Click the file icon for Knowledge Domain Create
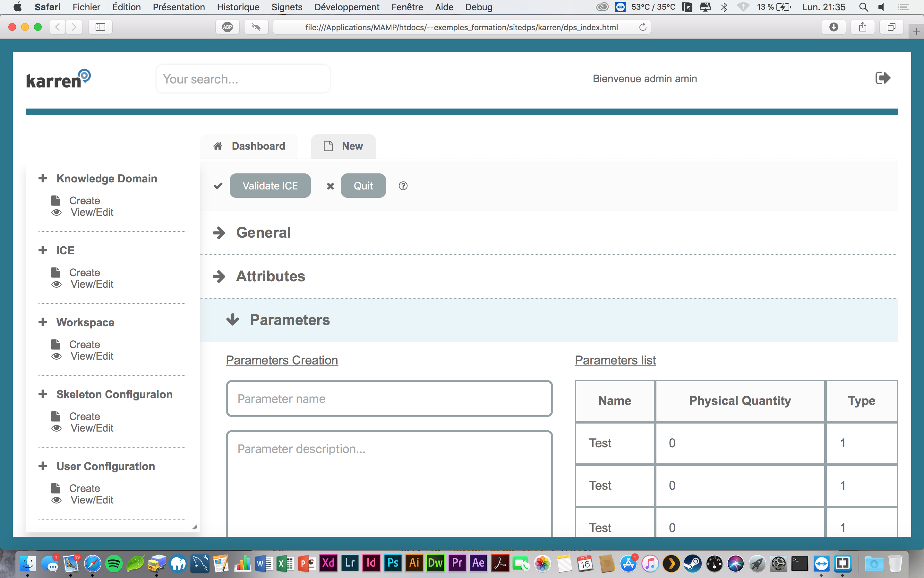924x578 pixels. 56,201
